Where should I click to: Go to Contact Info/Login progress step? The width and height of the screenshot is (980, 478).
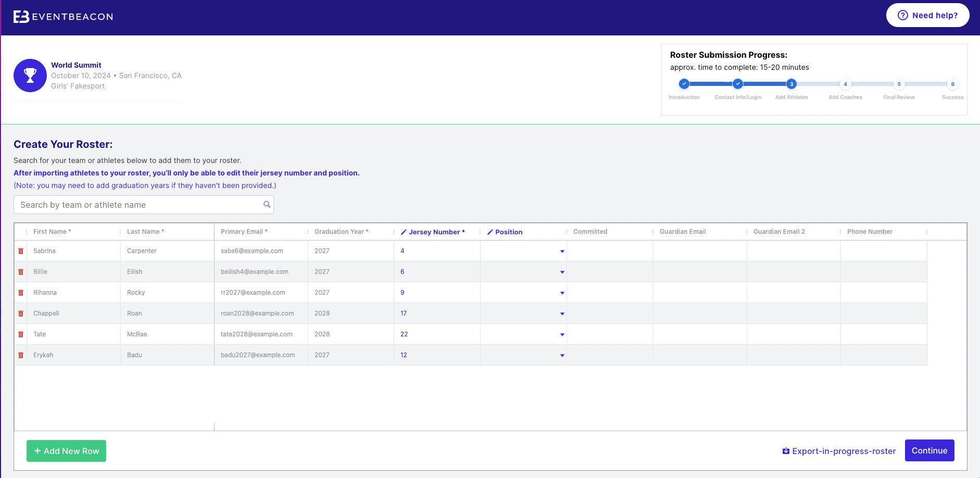(x=738, y=84)
